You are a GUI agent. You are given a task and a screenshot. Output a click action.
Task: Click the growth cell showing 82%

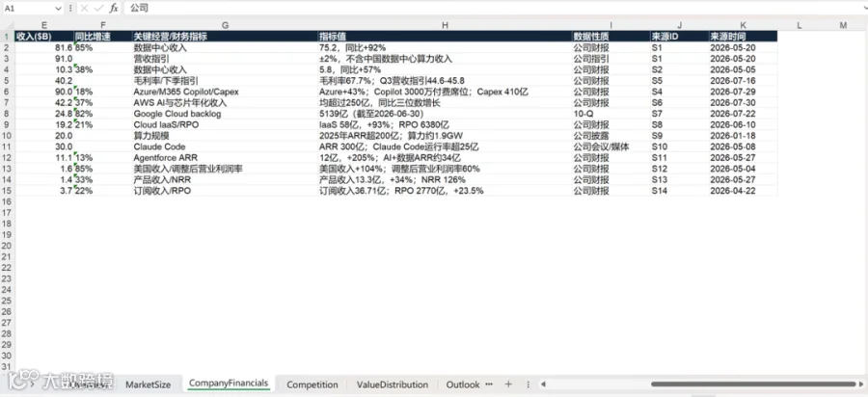pos(102,114)
